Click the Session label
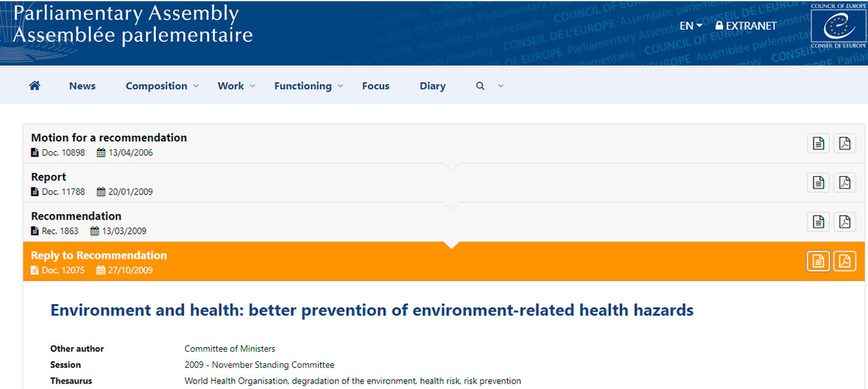The image size is (868, 389). click(x=66, y=365)
